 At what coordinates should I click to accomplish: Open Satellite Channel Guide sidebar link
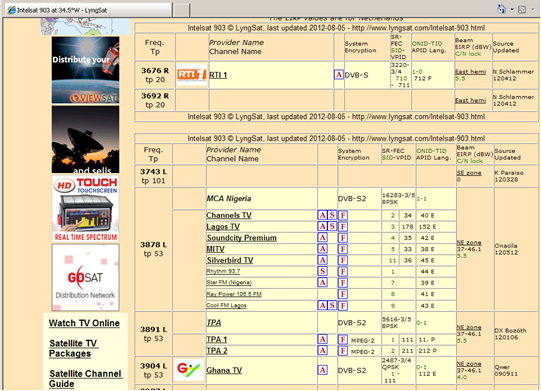pyautogui.click(x=86, y=379)
